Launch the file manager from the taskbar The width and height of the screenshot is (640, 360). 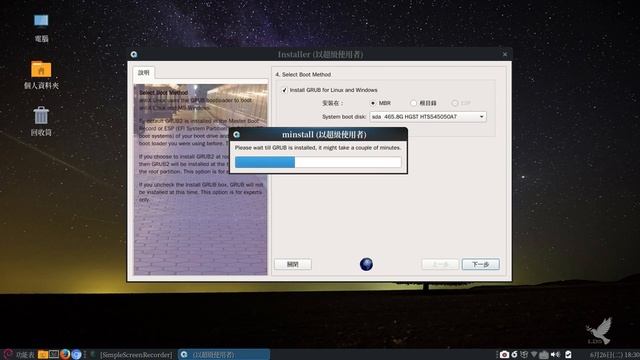tap(43, 354)
